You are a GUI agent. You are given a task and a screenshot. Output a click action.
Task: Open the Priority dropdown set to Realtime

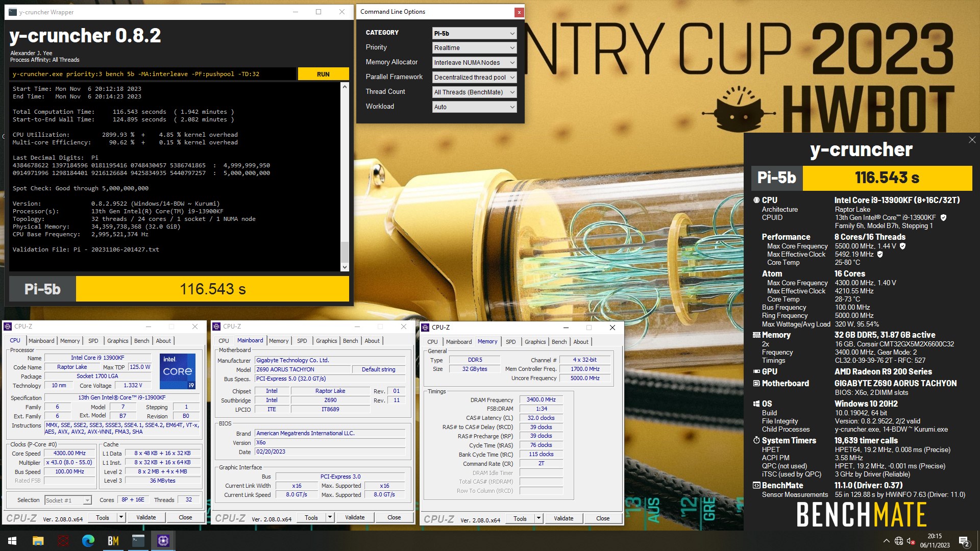tap(474, 47)
